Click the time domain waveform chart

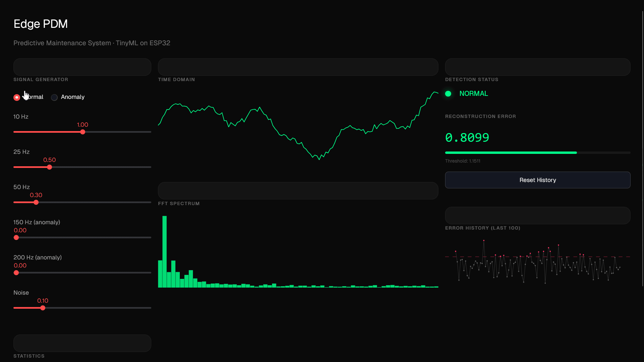tap(298, 126)
